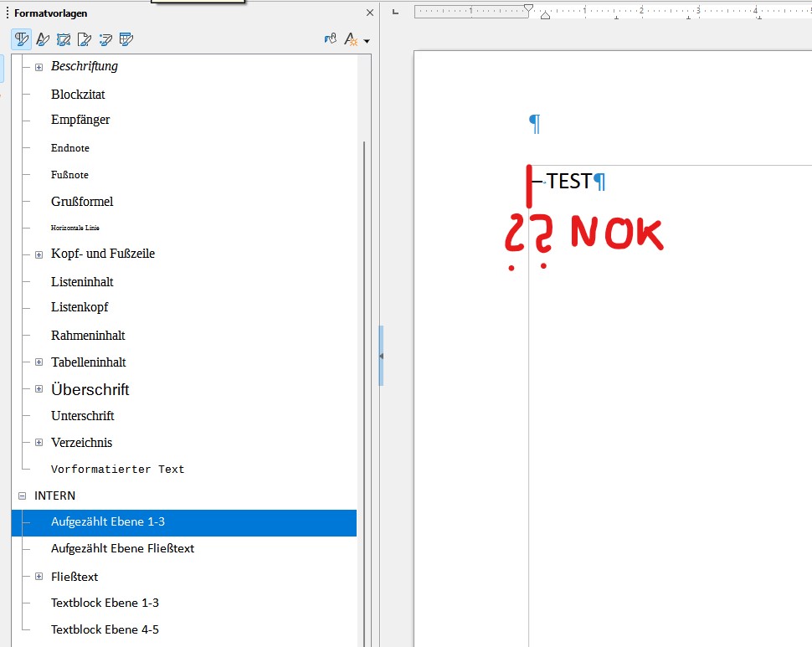Expand the Beschriftung style node

click(39, 67)
